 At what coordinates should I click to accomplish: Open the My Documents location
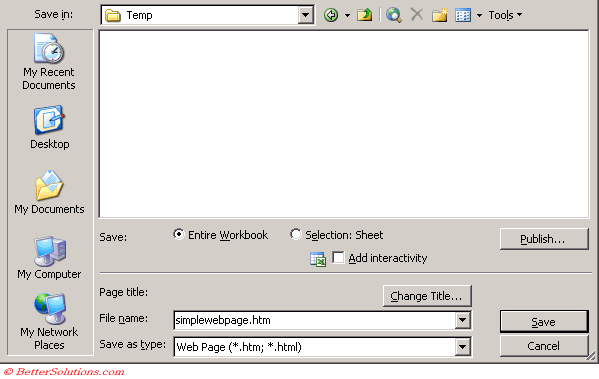[49, 193]
